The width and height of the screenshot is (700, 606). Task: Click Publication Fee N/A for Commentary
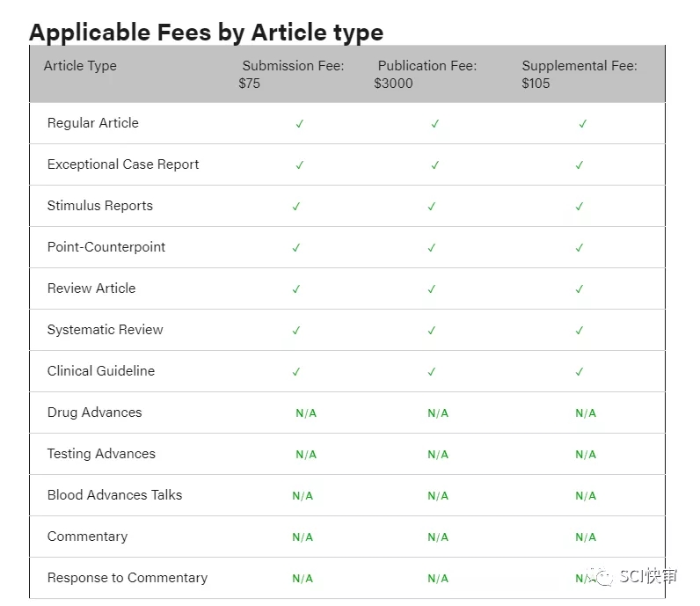point(438,537)
